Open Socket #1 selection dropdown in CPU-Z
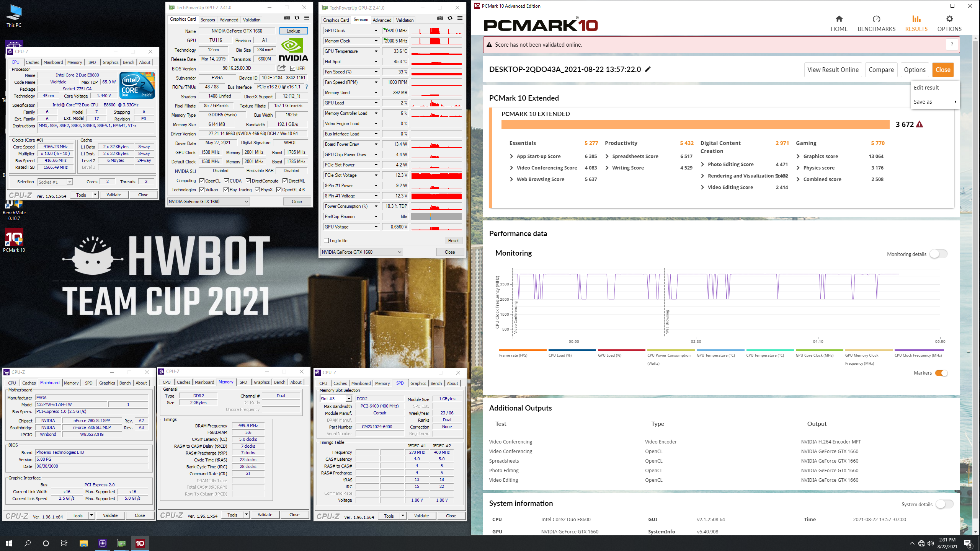Image resolution: width=980 pixels, height=551 pixels. point(56,182)
